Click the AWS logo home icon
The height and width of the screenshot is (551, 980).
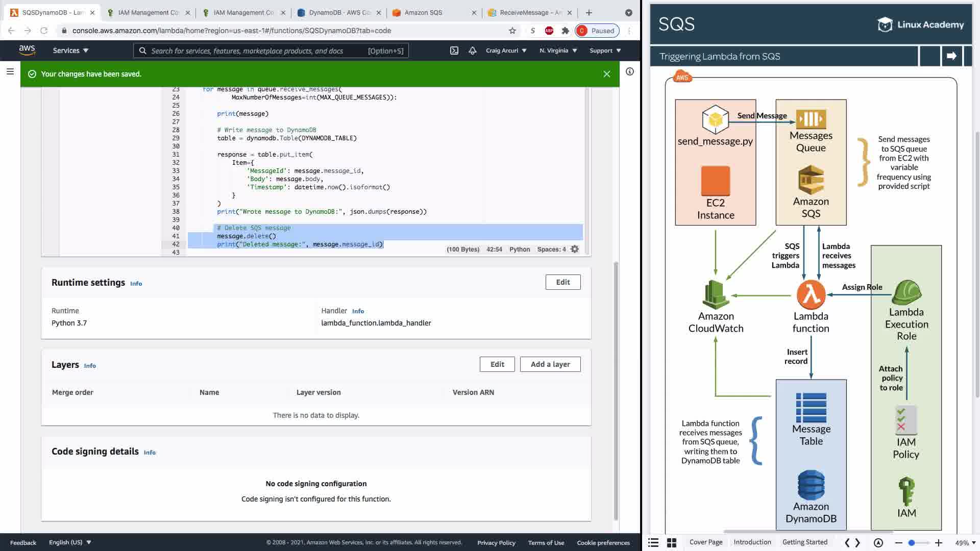click(27, 50)
